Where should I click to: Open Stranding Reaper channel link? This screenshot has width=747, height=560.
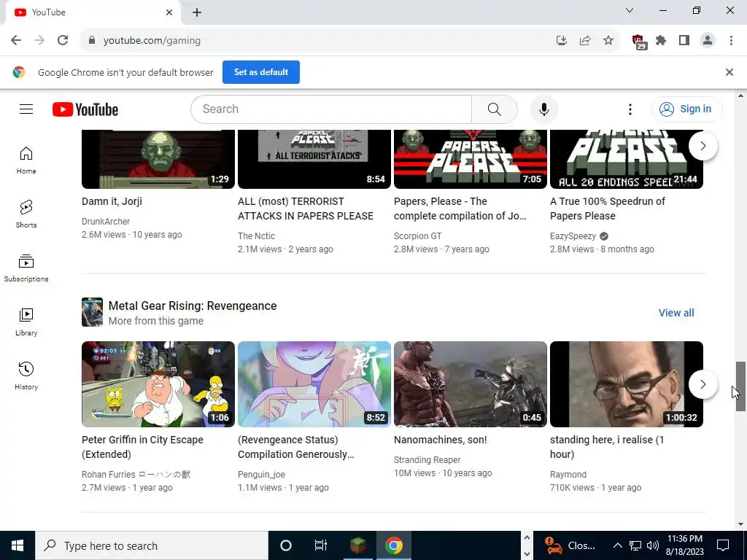click(x=427, y=460)
